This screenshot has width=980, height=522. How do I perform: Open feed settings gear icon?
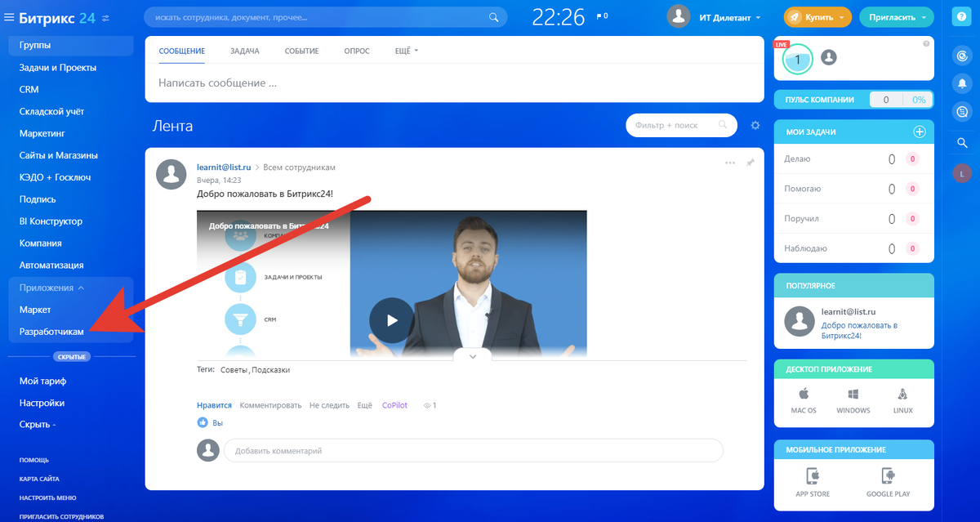[x=755, y=126]
